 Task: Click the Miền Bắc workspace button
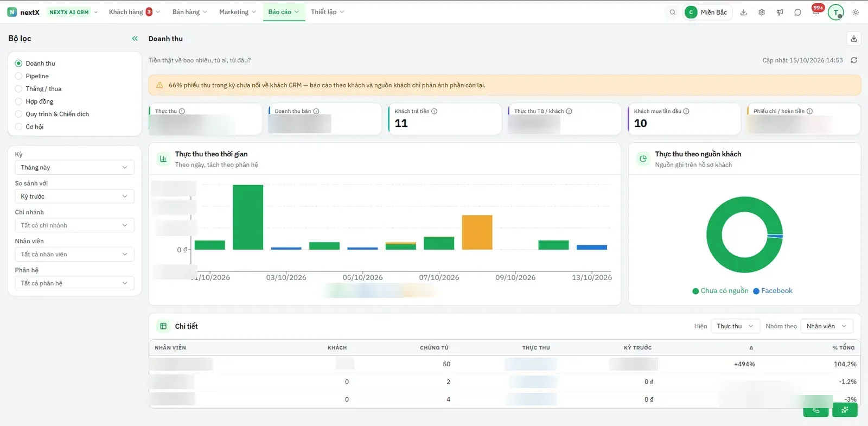pos(708,12)
